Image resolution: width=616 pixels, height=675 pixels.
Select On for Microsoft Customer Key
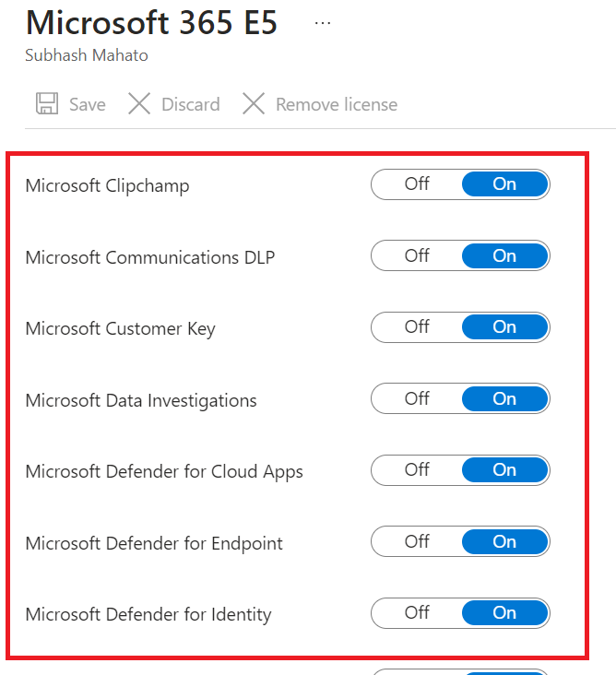tap(505, 327)
